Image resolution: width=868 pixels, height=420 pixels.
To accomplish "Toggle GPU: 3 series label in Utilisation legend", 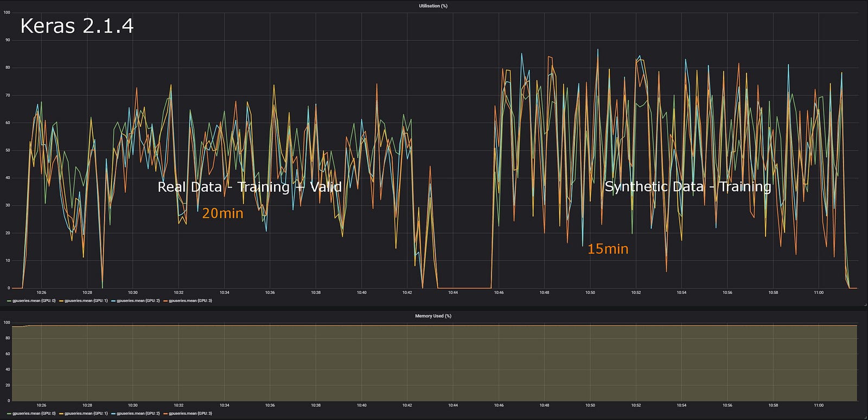I will point(190,301).
